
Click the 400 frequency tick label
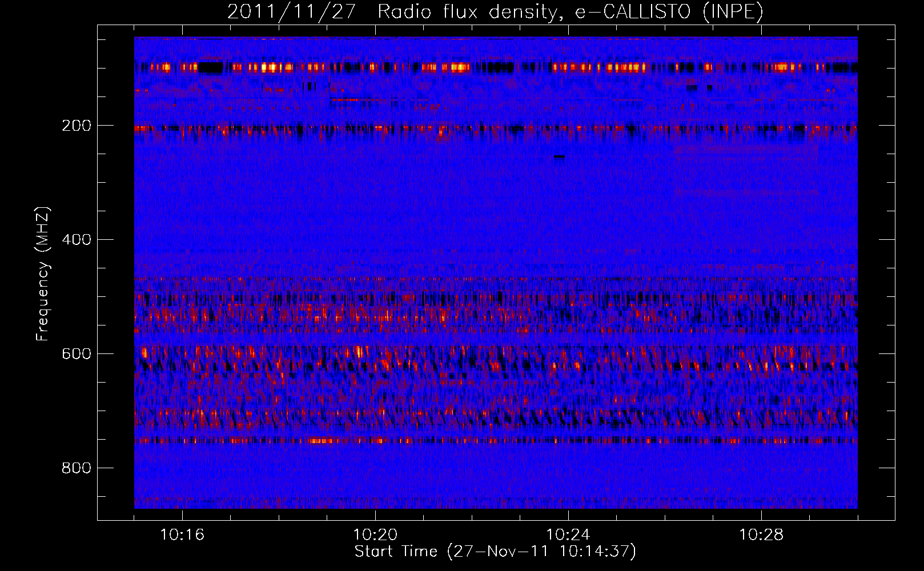point(76,240)
